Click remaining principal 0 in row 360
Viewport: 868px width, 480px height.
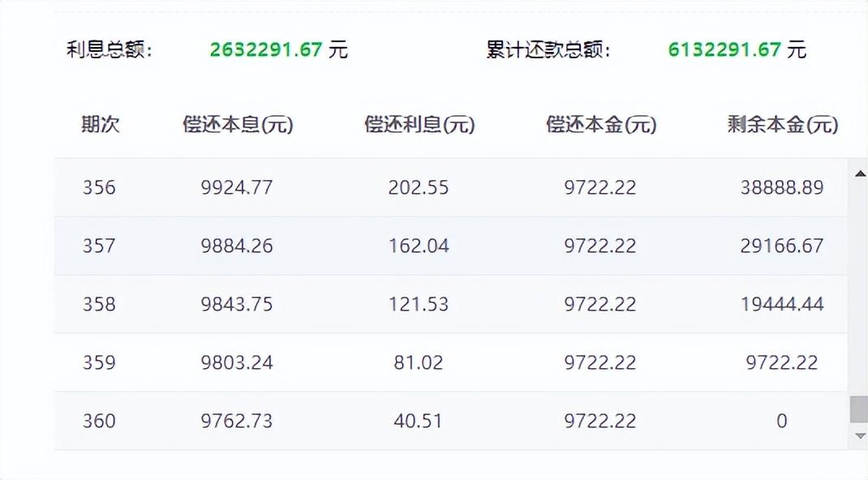[x=782, y=421]
